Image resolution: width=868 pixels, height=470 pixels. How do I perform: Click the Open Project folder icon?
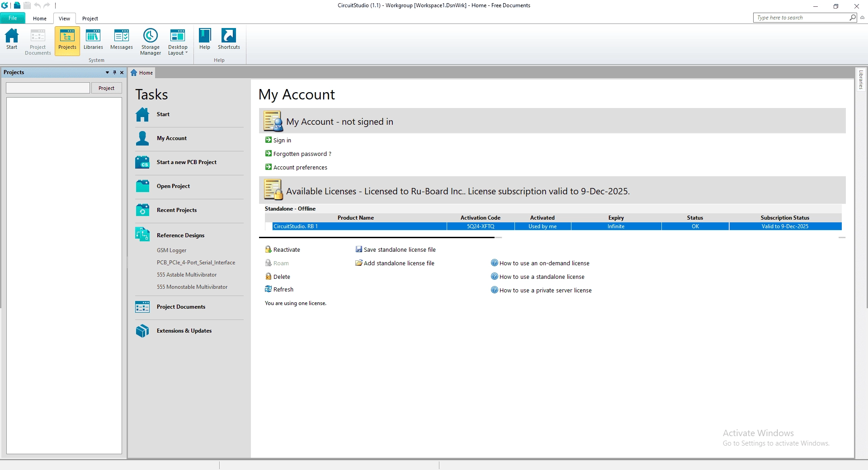pos(142,186)
